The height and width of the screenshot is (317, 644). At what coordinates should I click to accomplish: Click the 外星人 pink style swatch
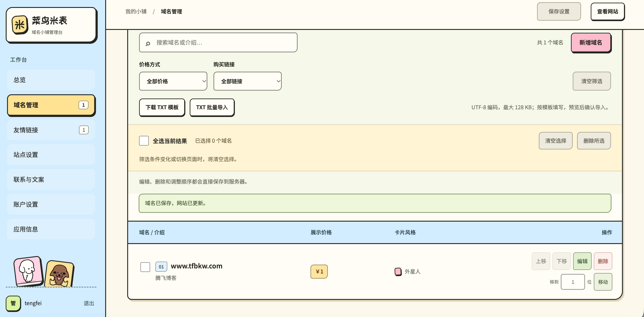(x=398, y=271)
